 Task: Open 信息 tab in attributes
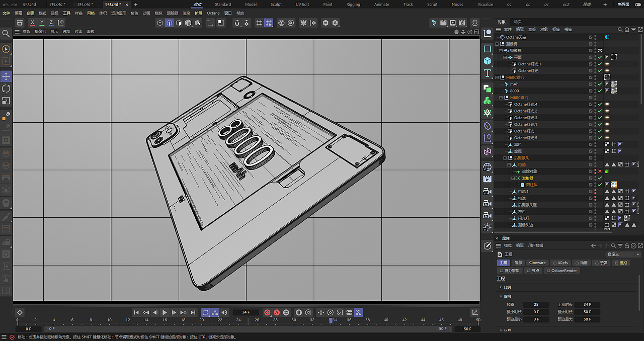[x=518, y=263]
